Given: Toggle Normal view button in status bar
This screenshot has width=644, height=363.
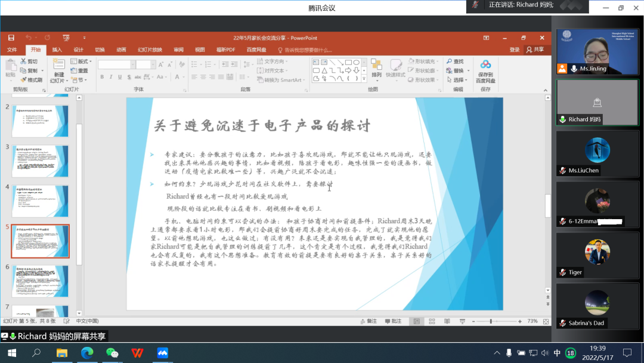Looking at the screenshot, I should (416, 321).
